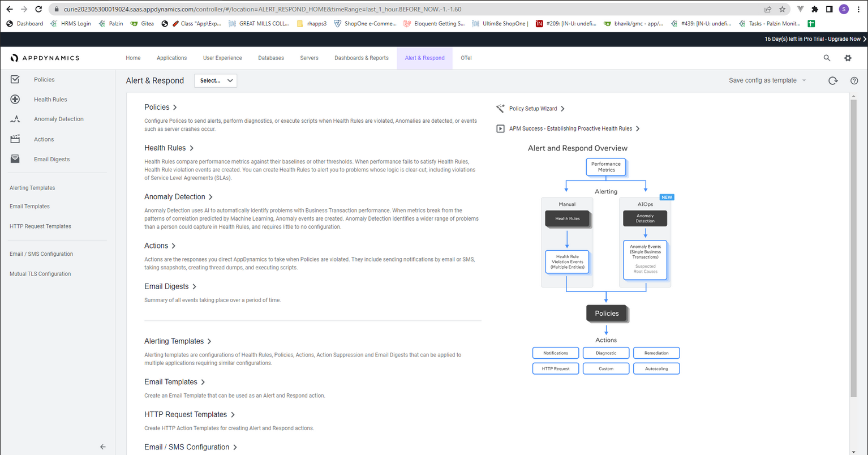Expand the Anomaly Detection heading chevron
868x455 pixels.
click(210, 197)
